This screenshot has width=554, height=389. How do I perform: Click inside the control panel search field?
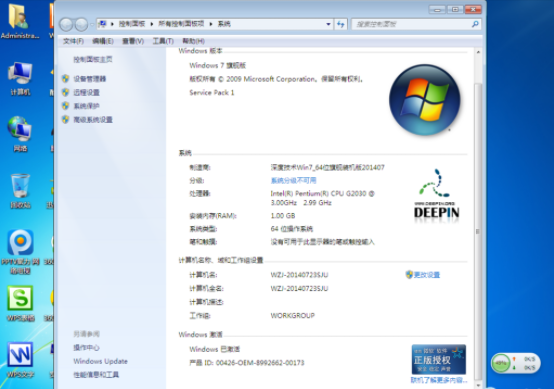coord(412,24)
